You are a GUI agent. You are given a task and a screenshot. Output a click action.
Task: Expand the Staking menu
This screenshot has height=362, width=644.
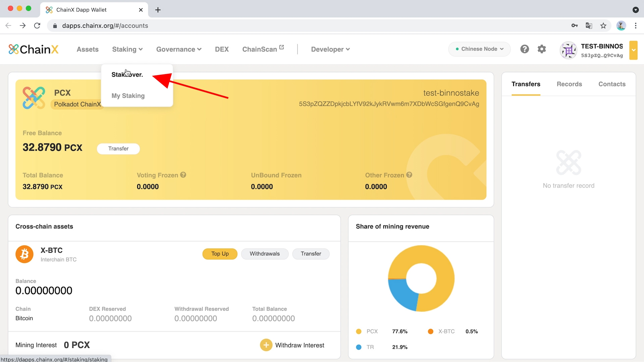click(x=127, y=49)
